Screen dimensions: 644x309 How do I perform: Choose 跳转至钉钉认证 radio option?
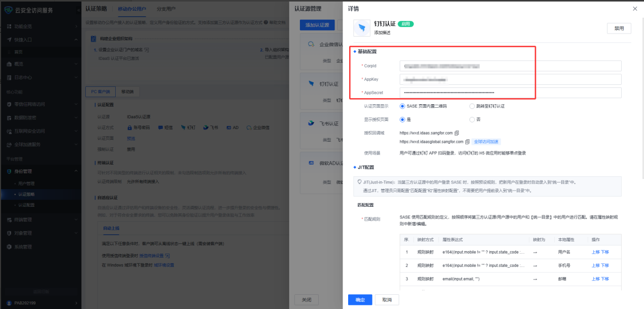472,106
